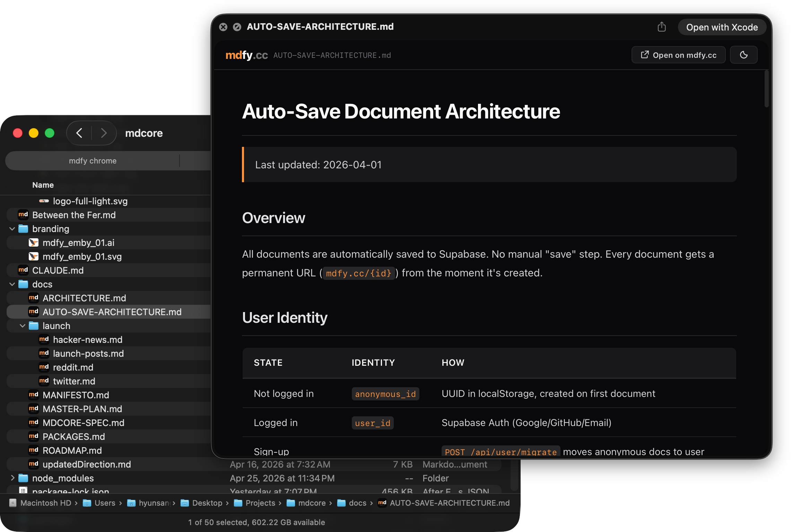Collapse the branding folder

click(12, 229)
